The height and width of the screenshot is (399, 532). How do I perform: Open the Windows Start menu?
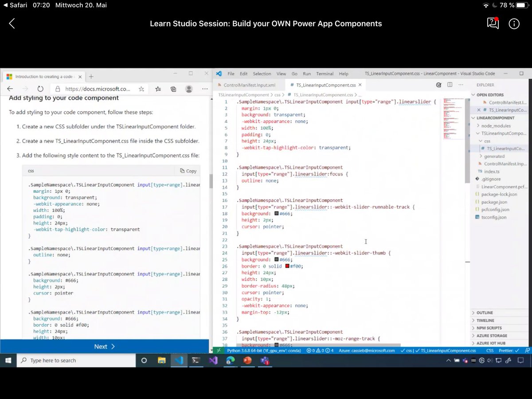coord(8,360)
